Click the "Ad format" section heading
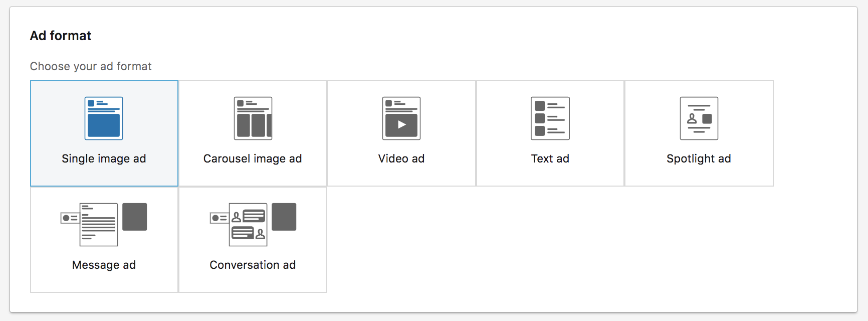 pos(61,36)
